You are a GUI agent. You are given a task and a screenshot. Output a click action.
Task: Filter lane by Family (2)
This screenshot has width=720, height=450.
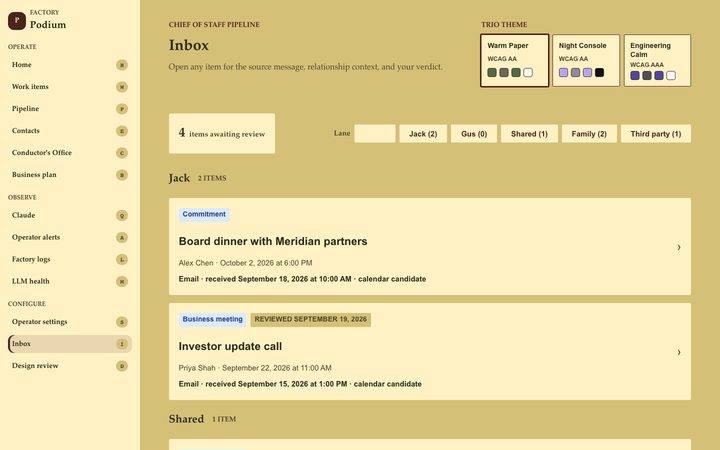point(589,134)
